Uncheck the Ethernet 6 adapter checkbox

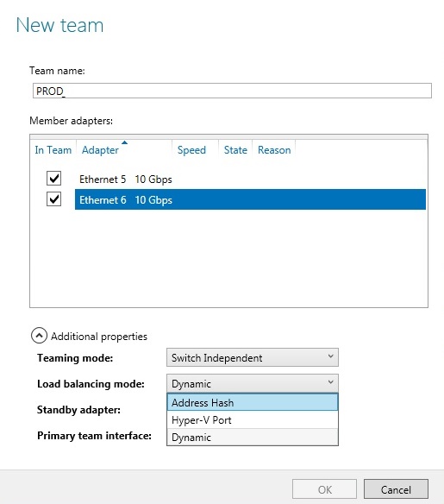point(54,199)
